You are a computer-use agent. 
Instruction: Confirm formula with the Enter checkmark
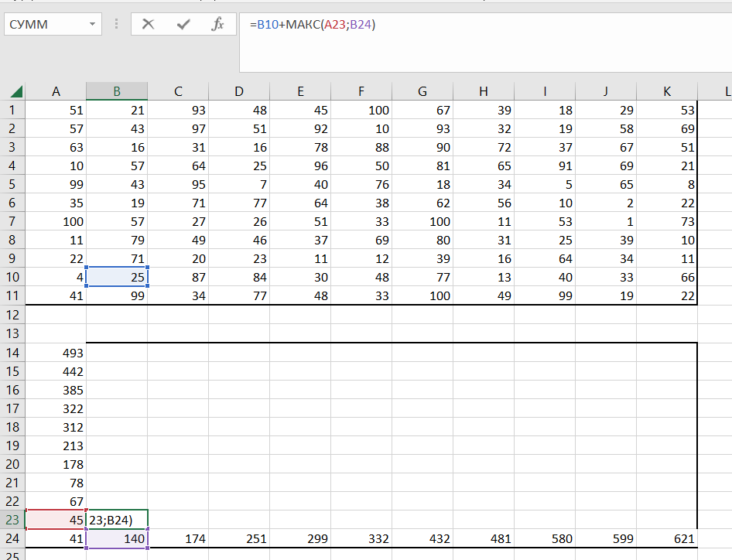click(183, 25)
